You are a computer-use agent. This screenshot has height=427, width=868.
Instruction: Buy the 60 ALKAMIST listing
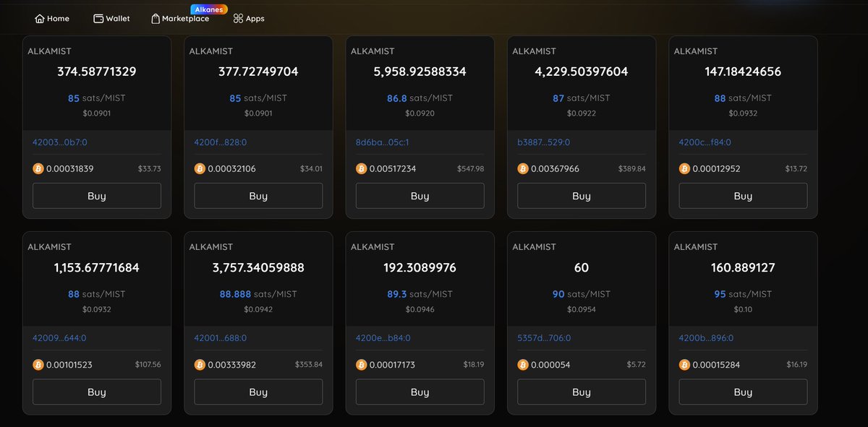pos(582,392)
